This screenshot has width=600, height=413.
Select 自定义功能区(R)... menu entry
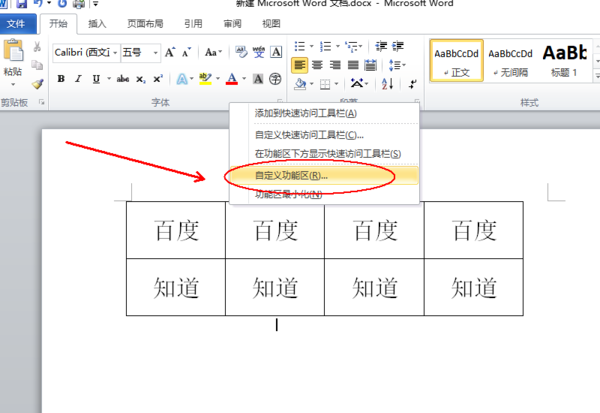pyautogui.click(x=324, y=176)
